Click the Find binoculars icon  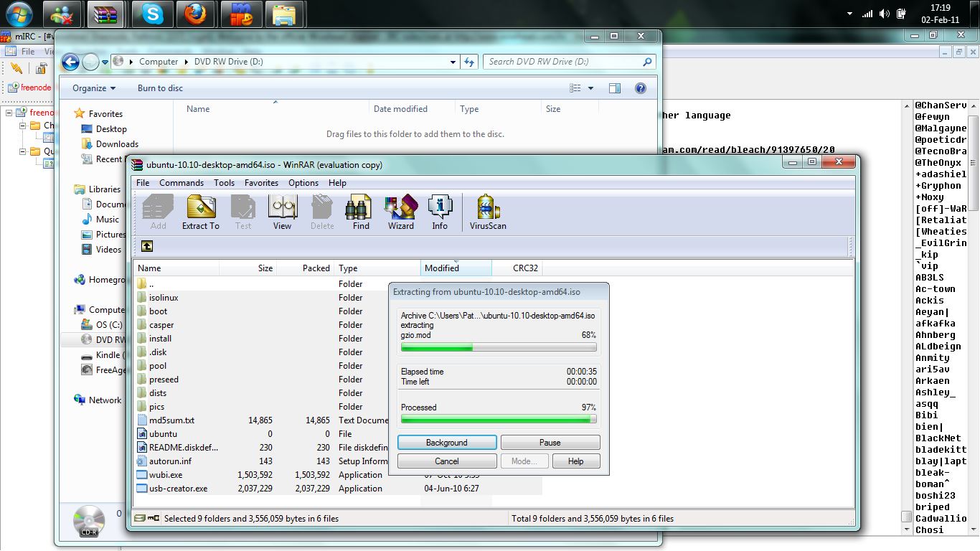[x=361, y=212]
